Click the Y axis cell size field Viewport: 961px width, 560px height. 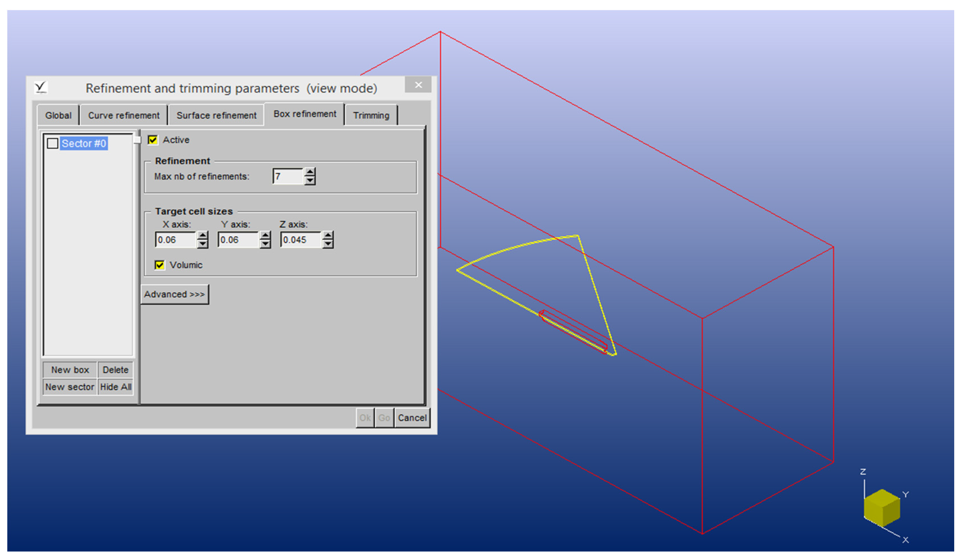point(239,240)
